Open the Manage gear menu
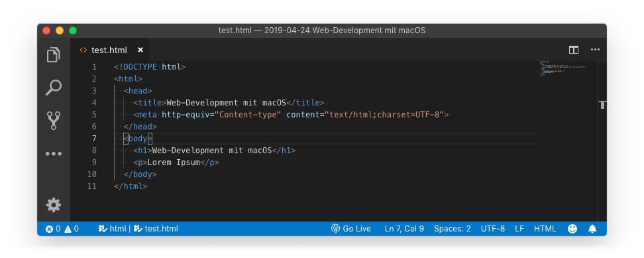The width and height of the screenshot is (644, 258). [54, 204]
